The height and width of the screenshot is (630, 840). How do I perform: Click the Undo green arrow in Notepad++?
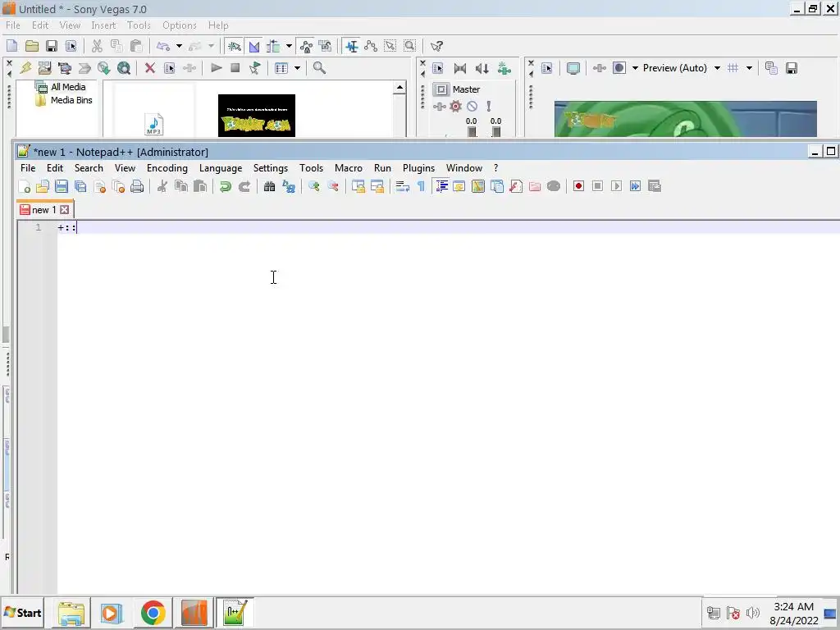tap(226, 186)
